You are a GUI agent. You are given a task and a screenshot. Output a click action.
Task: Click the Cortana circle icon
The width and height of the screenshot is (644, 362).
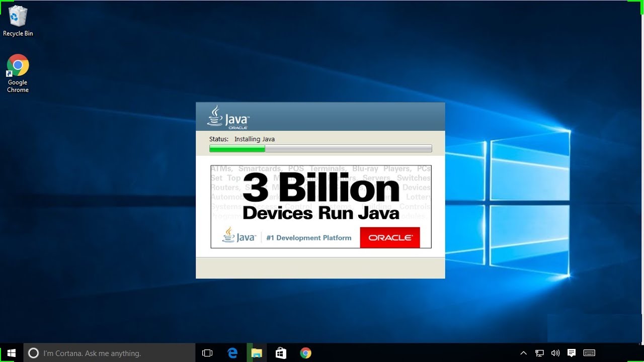[33, 353]
